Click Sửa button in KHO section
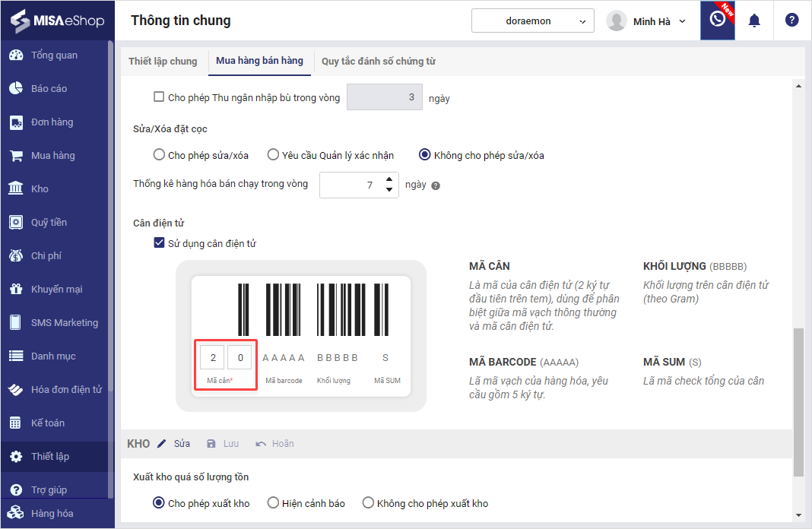Viewport: 812px width, 529px height. (x=173, y=444)
